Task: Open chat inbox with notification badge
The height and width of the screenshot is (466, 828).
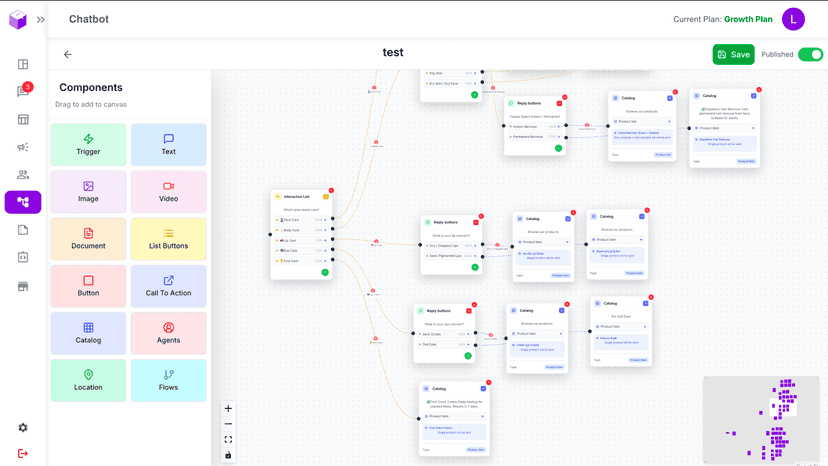Action: pos(23,91)
